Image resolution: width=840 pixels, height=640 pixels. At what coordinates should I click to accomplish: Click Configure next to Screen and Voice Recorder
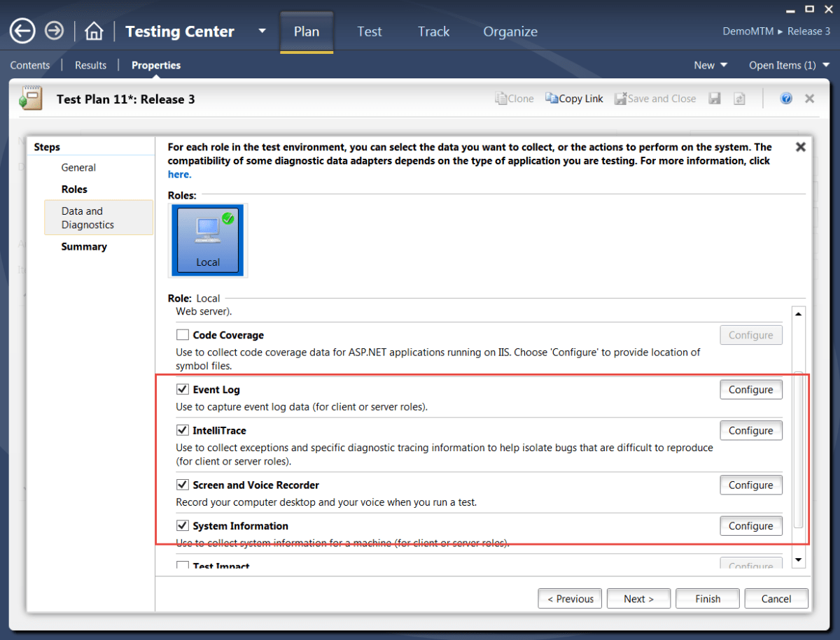click(750, 484)
